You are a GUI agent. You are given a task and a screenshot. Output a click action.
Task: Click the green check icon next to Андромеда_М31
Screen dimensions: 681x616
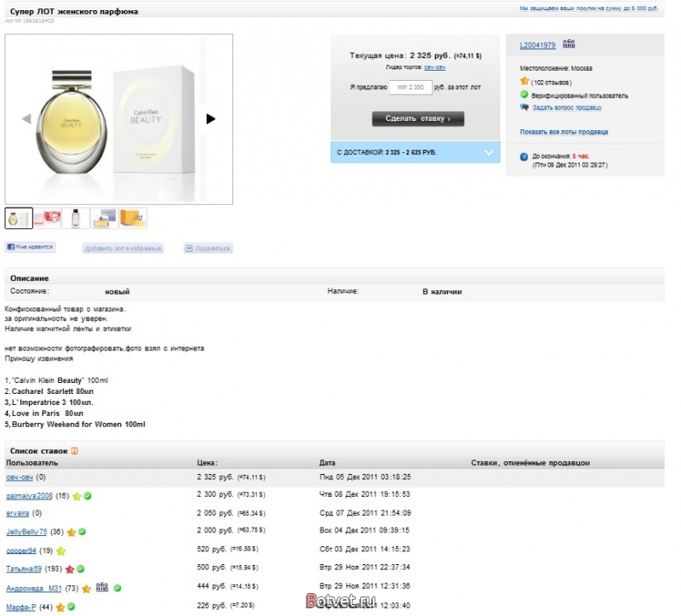click(117, 588)
